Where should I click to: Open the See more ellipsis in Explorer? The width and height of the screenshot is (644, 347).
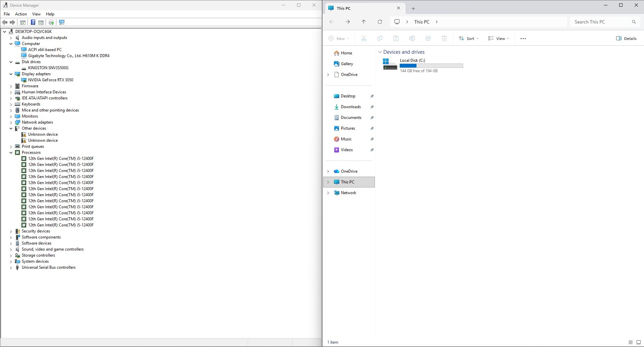click(x=523, y=39)
